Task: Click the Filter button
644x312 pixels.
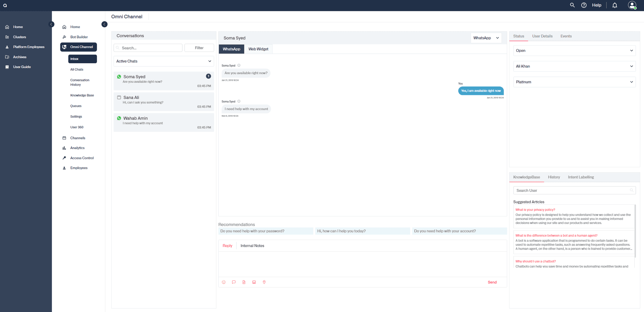Action: tap(199, 48)
